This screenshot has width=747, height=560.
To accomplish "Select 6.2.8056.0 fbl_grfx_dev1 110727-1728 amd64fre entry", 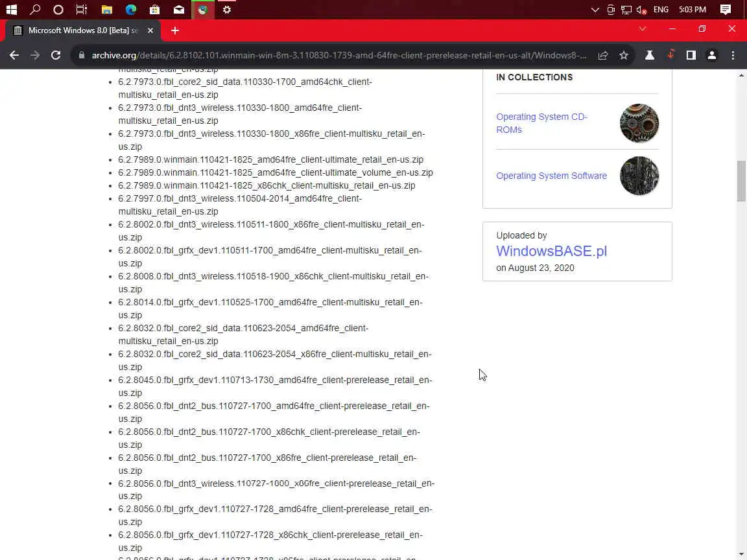I will 276,515.
